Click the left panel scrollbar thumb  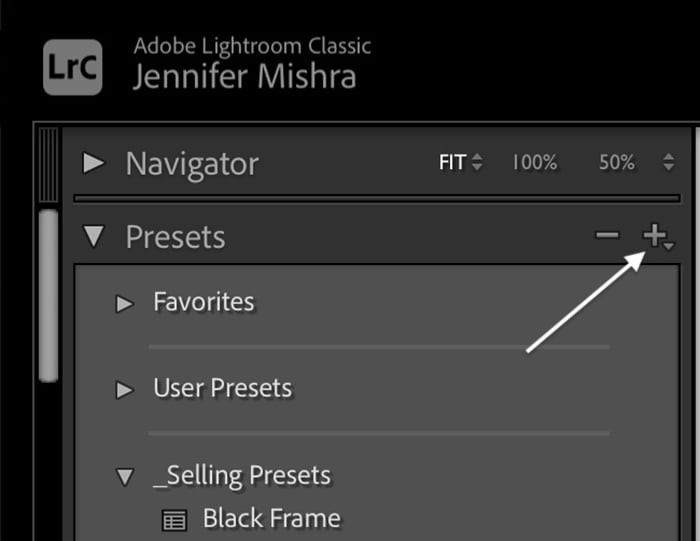point(48,295)
